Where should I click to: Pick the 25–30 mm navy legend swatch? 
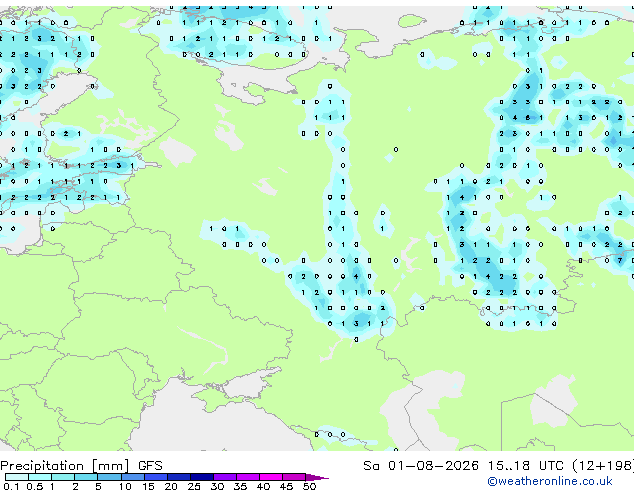(202, 477)
